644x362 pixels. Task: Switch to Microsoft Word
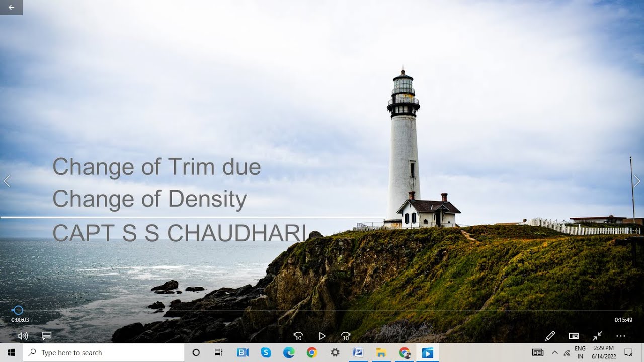(358, 352)
